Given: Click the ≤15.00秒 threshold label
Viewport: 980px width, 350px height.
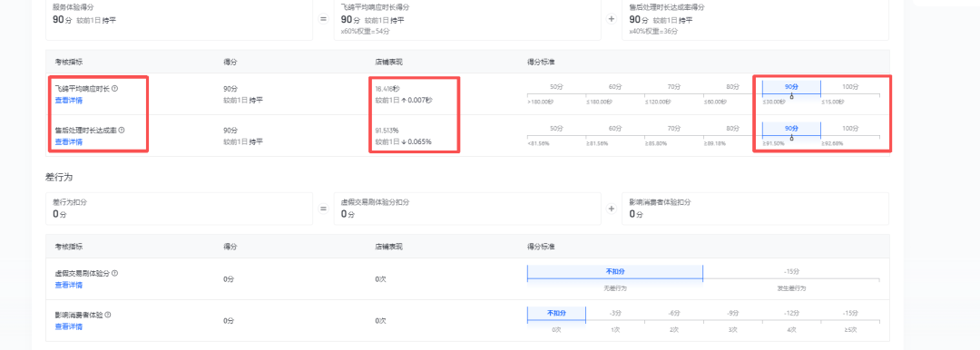Looking at the screenshot, I should (833, 102).
